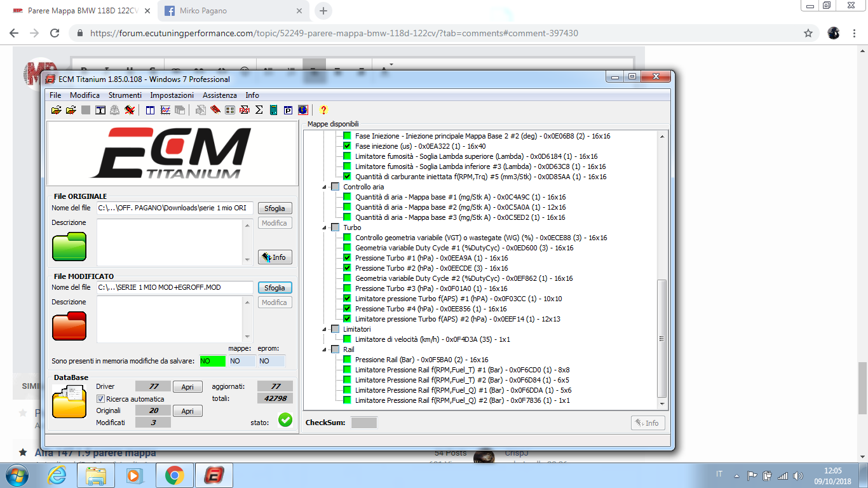Click the crossed-out chip toolbar icon

pyautogui.click(x=130, y=110)
